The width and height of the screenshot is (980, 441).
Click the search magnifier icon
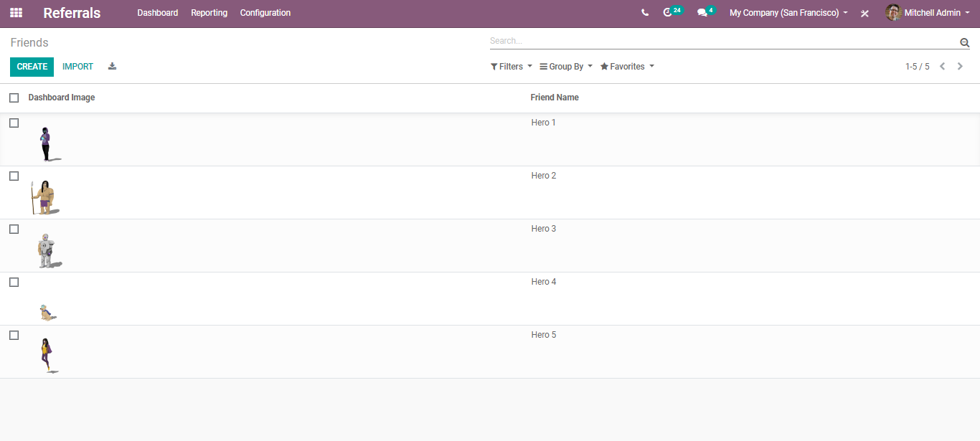pos(964,42)
